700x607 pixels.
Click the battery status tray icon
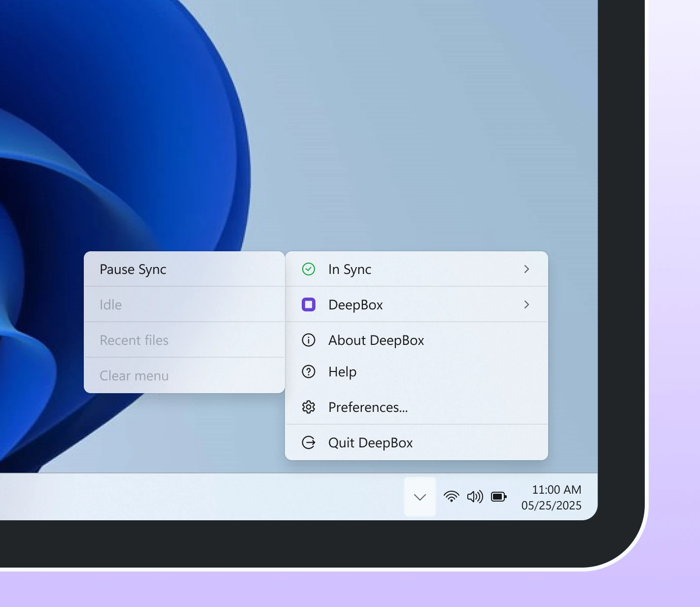pyautogui.click(x=499, y=497)
